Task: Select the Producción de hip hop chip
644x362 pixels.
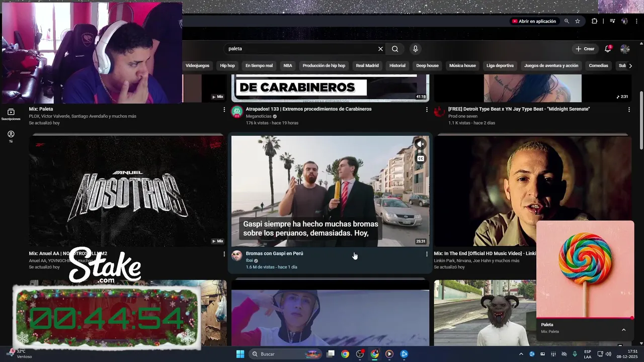Action: click(x=324, y=65)
